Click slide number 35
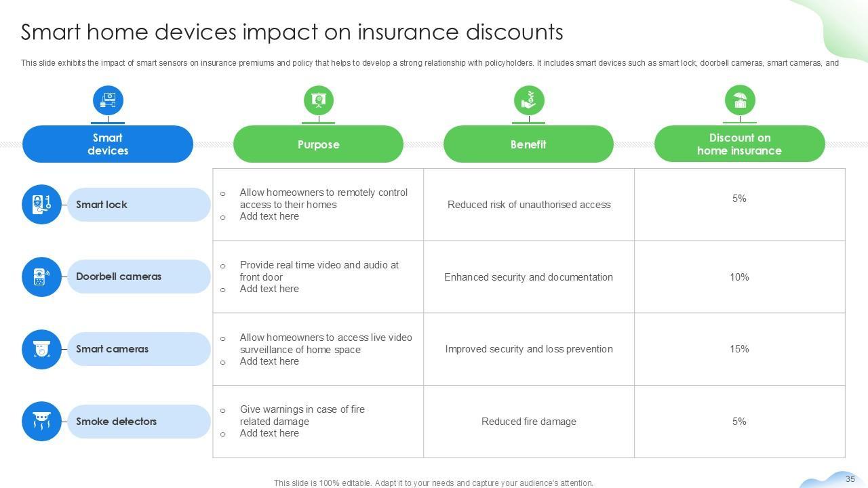868x488 pixels. pos(850,479)
